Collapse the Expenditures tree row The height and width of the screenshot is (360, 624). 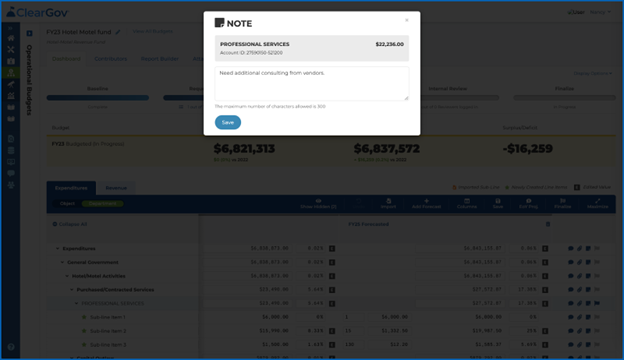point(57,249)
